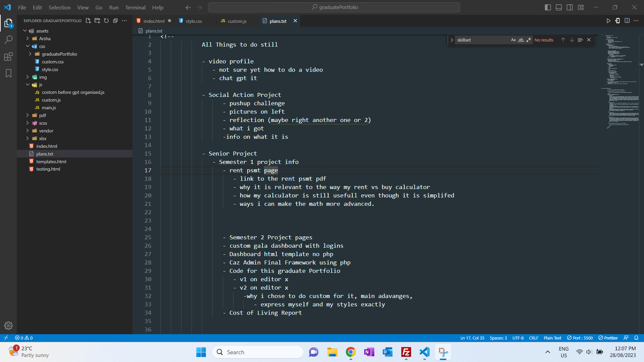
Task: Toggle secondary side bar layout button
Action: tap(570, 7)
